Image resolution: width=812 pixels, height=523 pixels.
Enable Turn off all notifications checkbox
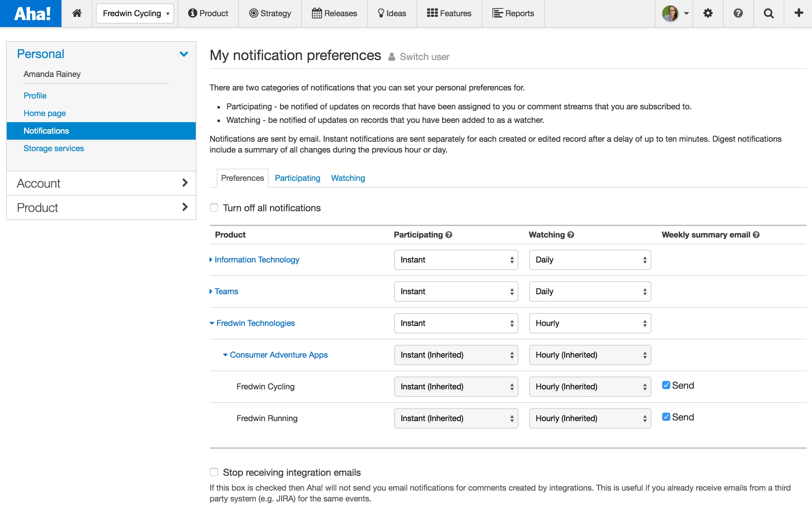214,208
